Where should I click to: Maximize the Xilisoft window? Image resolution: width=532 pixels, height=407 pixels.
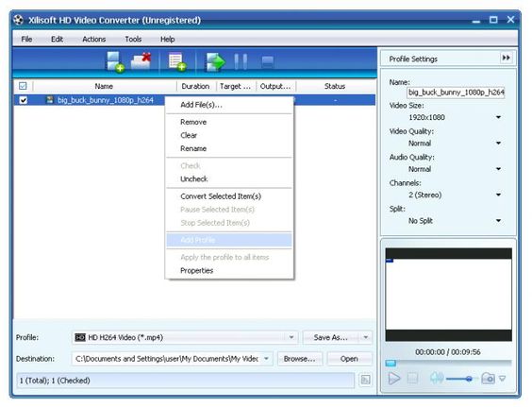pyautogui.click(x=493, y=20)
